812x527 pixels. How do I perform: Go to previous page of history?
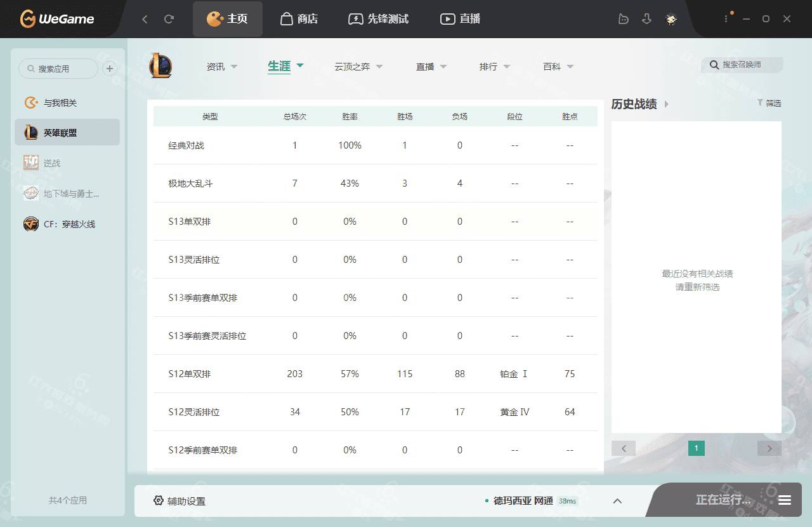click(x=624, y=448)
